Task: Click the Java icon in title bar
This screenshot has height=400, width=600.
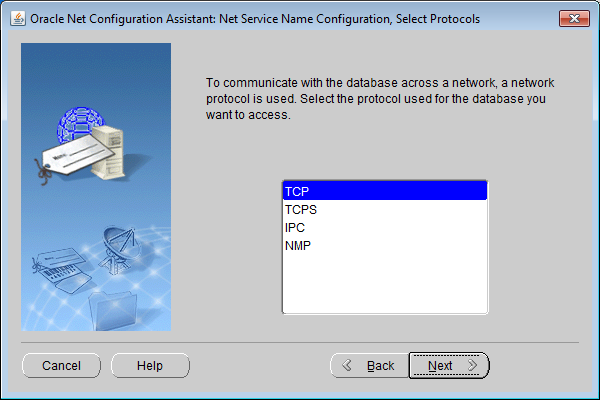Action: [x=18, y=18]
